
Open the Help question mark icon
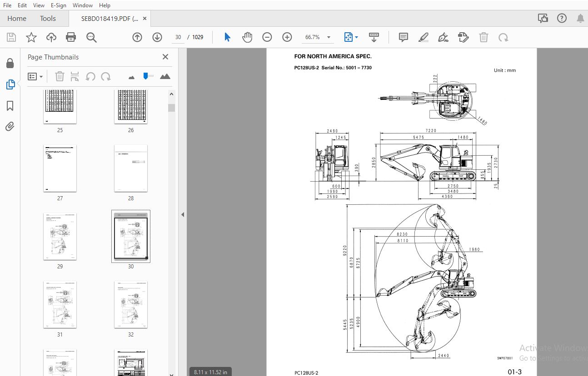coord(562,18)
